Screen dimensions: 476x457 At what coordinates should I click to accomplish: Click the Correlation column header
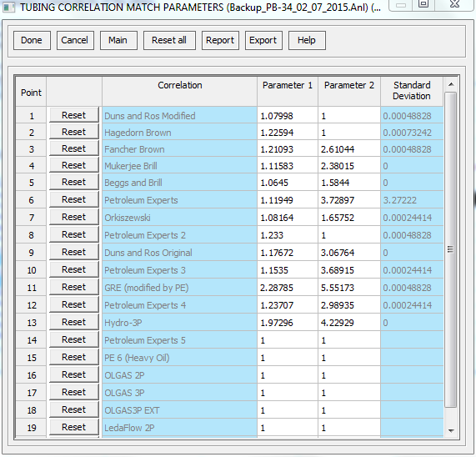pos(180,91)
